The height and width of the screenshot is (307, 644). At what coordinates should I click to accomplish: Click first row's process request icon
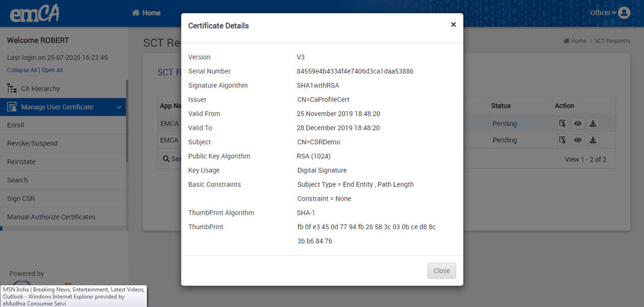point(562,124)
